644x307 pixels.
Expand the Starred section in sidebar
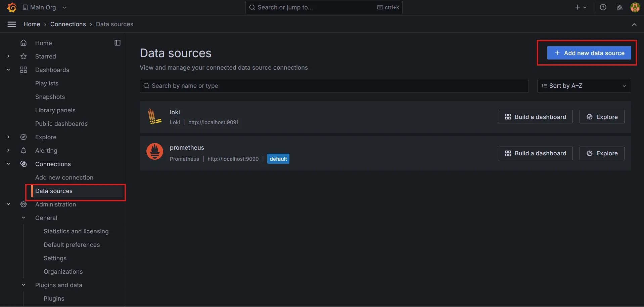point(8,56)
